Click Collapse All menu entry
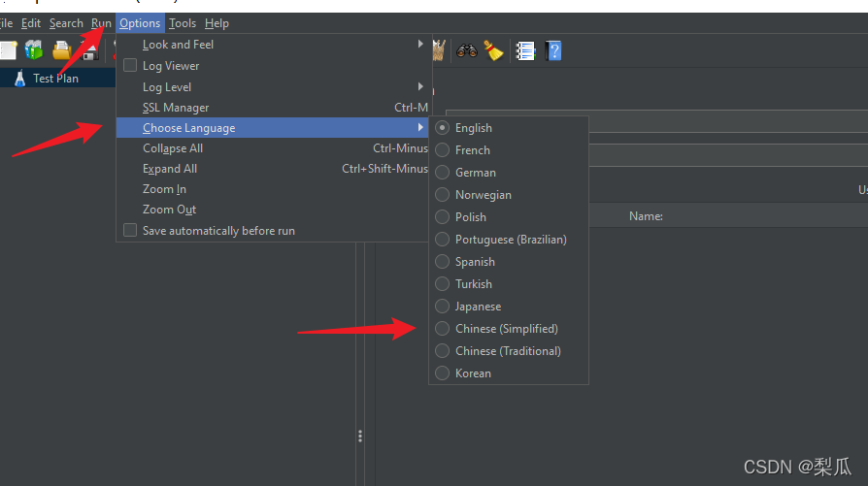Viewport: 868px width, 486px height. tap(273, 148)
